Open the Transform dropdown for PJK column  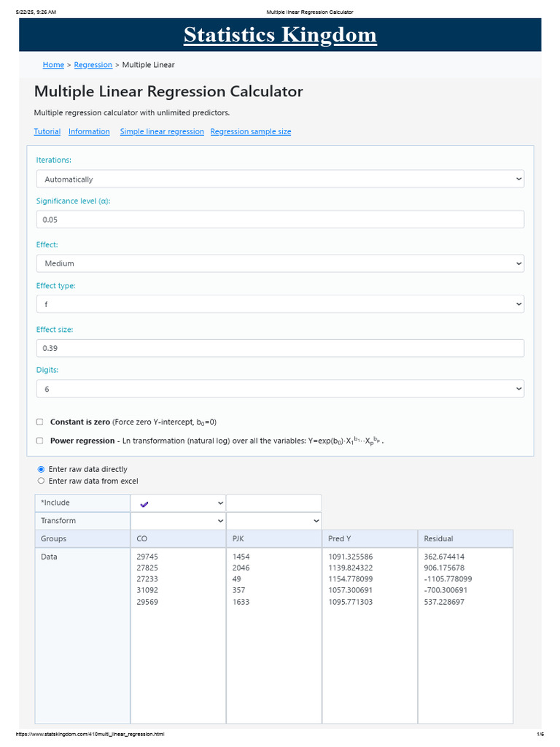(x=274, y=521)
